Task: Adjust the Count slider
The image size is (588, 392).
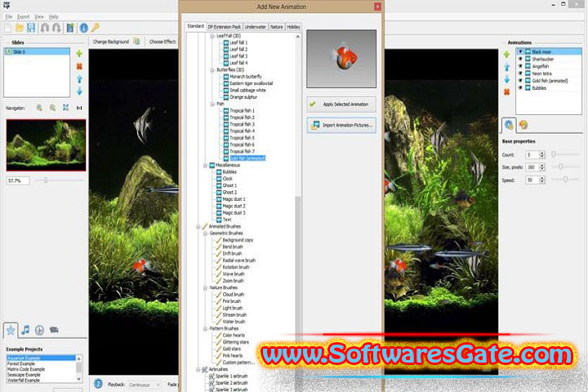Action: pos(565,154)
